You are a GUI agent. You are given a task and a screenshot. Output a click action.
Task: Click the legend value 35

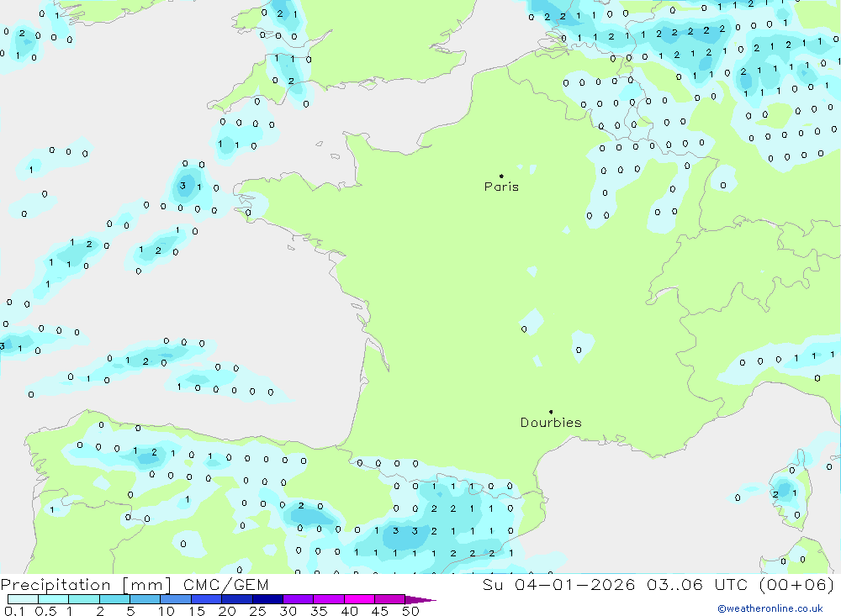319,611
